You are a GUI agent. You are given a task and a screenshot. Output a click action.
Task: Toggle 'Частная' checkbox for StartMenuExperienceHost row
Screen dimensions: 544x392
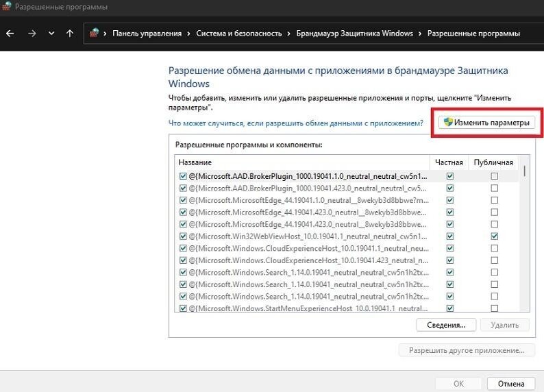[450, 308]
